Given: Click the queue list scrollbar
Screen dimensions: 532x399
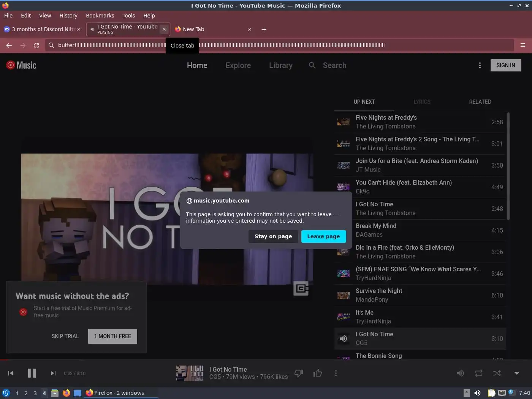Looking at the screenshot, I should [508, 166].
